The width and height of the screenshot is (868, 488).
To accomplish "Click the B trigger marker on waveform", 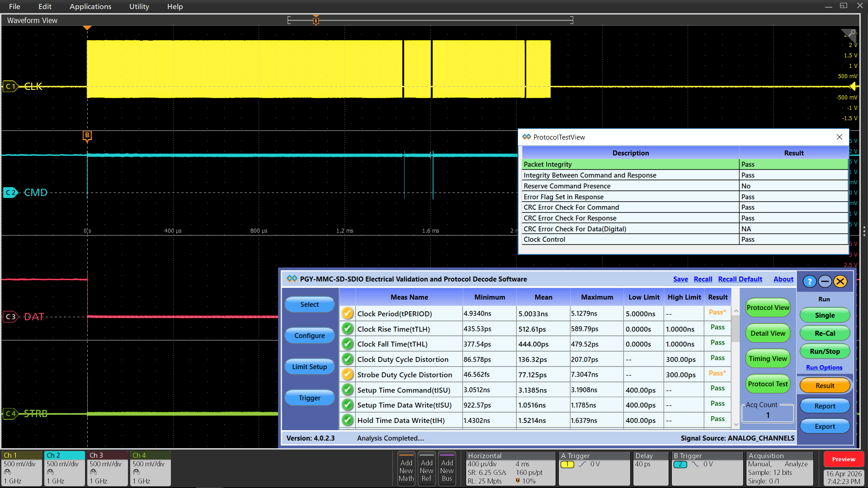I will pyautogui.click(x=87, y=136).
